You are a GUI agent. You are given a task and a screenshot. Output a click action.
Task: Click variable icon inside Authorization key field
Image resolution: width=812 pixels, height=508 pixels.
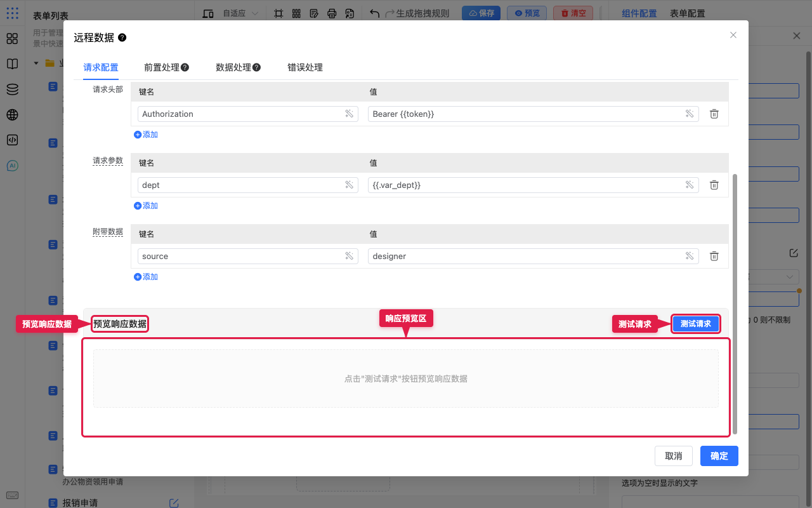[x=349, y=114]
